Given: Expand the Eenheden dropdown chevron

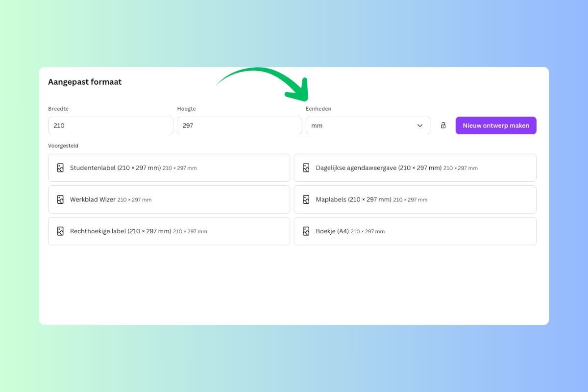Looking at the screenshot, I should [x=420, y=125].
